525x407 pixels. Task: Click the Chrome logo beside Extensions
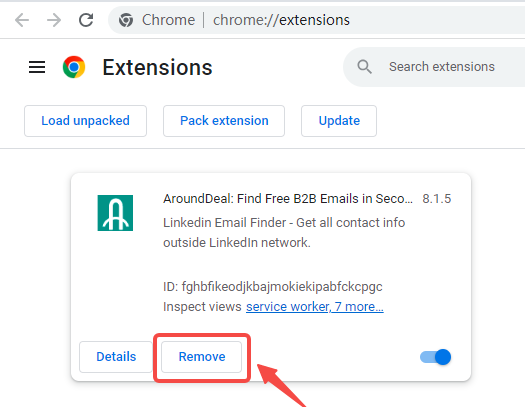click(x=74, y=67)
